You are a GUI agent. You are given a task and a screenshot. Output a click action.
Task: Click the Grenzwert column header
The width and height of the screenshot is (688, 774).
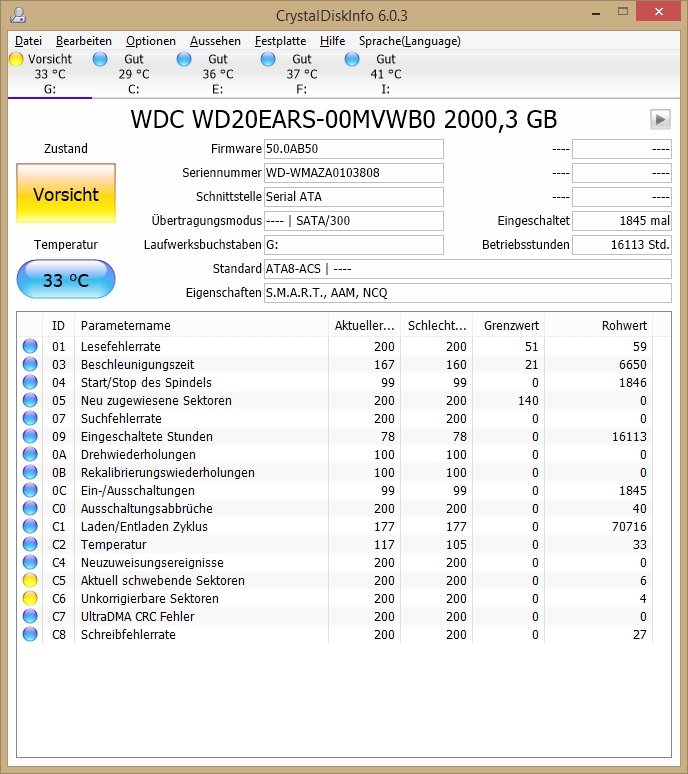point(508,326)
